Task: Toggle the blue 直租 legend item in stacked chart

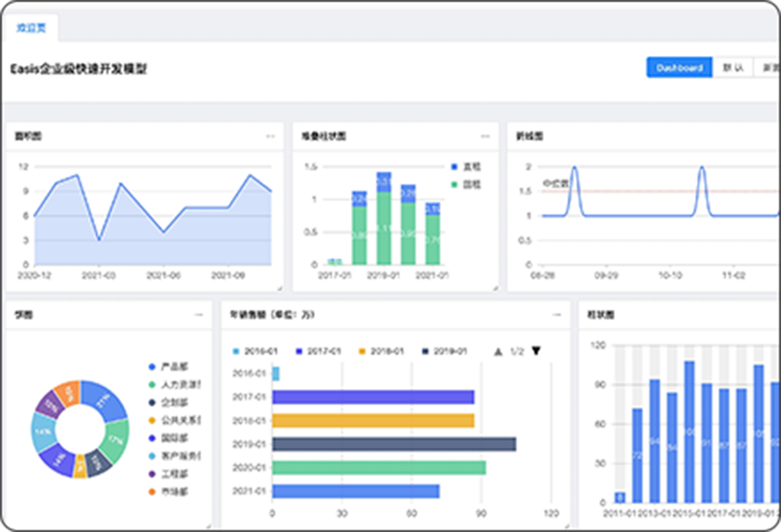Action: [465, 167]
